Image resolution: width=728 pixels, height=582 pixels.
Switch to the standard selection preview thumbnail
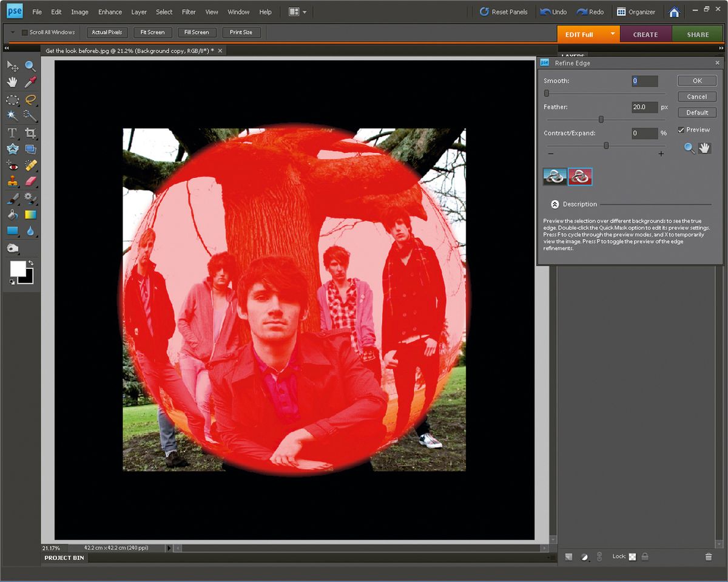pyautogui.click(x=554, y=177)
